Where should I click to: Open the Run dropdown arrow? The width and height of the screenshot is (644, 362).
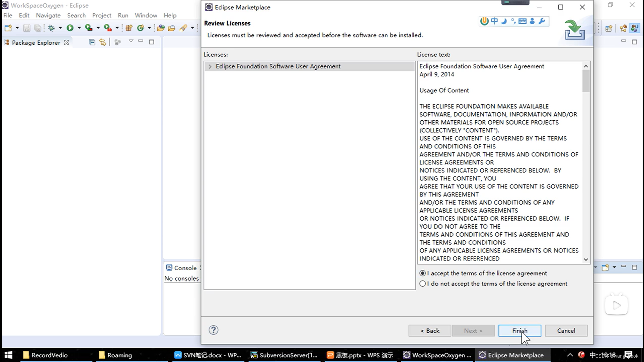pyautogui.click(x=79, y=28)
